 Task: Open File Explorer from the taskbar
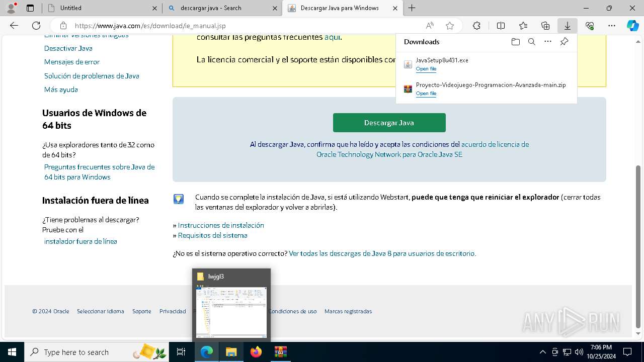tap(231, 352)
